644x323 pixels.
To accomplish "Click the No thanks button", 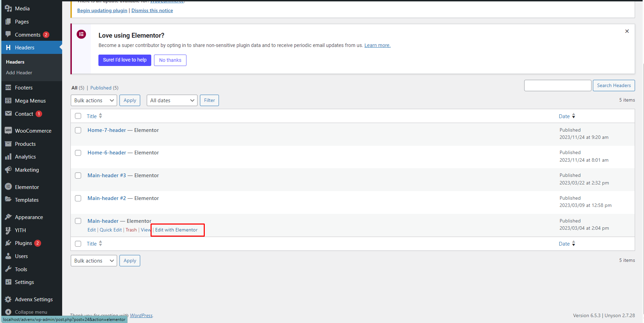I will 170,60.
